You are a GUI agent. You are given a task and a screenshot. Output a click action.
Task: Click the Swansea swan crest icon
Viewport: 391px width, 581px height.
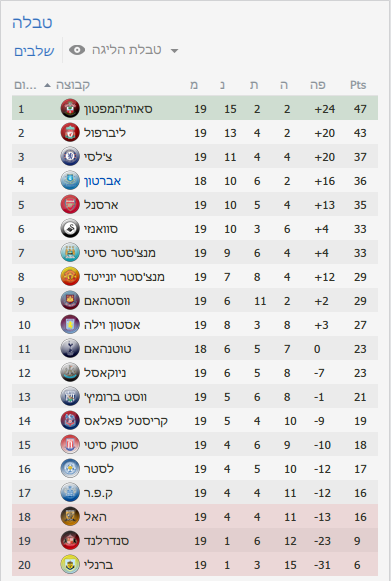(70, 229)
